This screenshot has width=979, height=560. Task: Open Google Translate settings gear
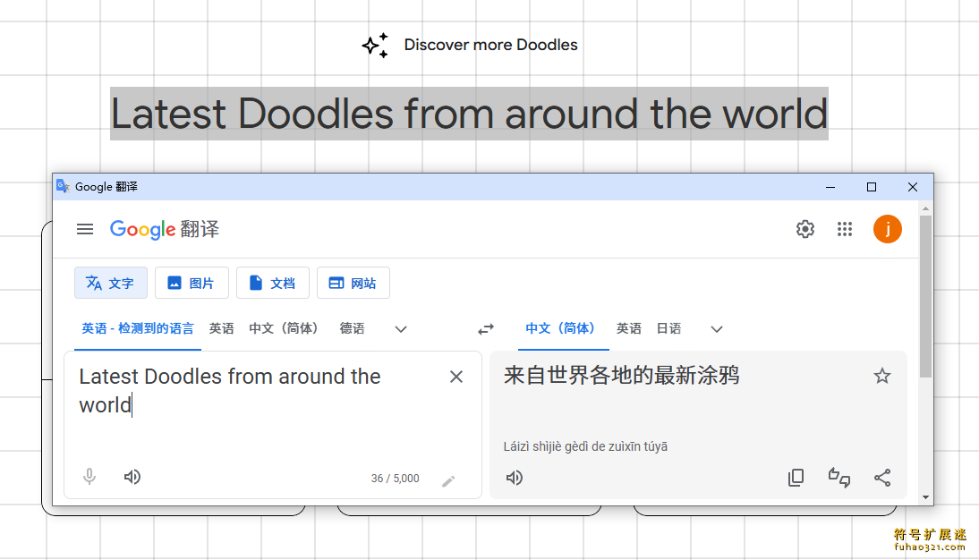(805, 229)
